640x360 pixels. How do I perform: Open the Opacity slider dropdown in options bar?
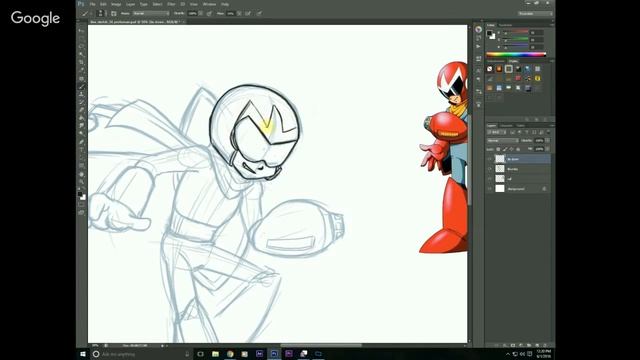pyautogui.click(x=200, y=13)
